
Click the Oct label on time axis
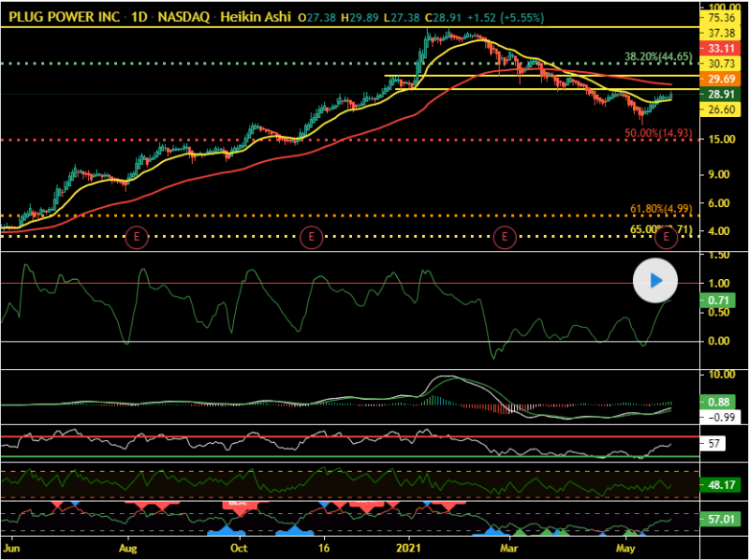[239, 545]
